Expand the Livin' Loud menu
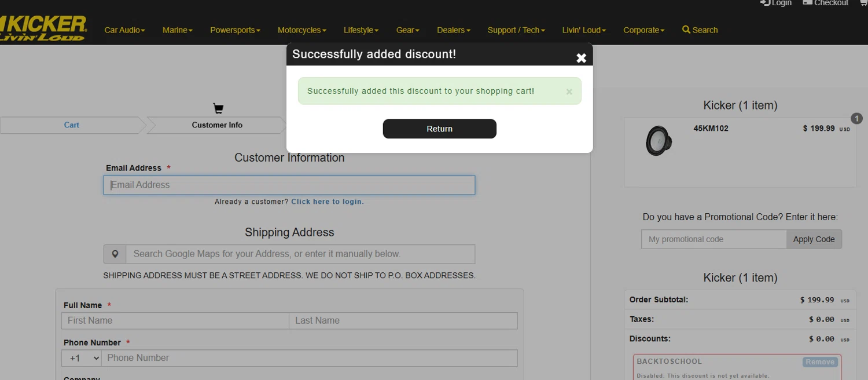Screen dimensions: 868x380 pyautogui.click(x=584, y=30)
